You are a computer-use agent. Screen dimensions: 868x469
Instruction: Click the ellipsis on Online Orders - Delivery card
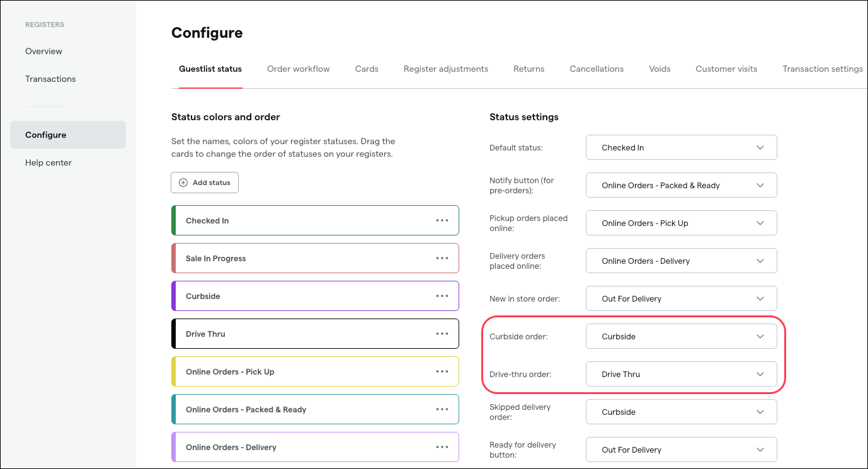(442, 447)
